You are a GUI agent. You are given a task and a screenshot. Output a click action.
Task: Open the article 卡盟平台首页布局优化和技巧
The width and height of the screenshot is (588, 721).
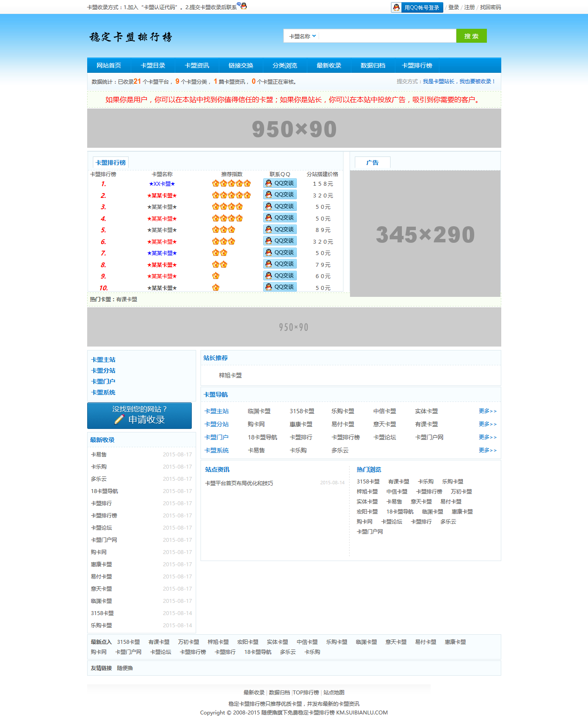pos(239,483)
